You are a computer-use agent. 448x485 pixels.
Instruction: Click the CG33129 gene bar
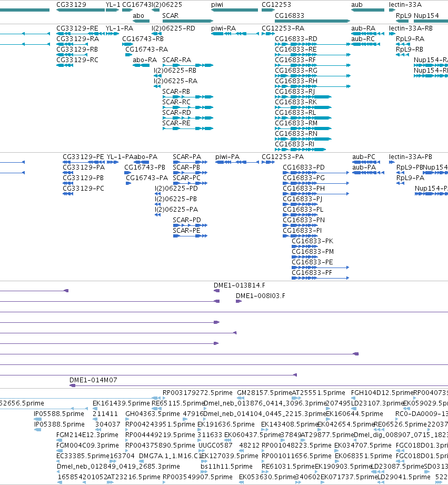81,10
